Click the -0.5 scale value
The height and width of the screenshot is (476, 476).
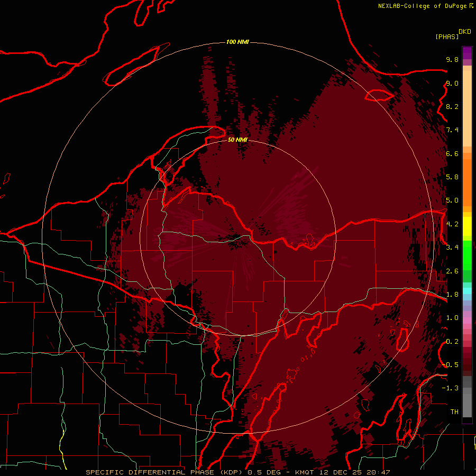tap(450, 365)
